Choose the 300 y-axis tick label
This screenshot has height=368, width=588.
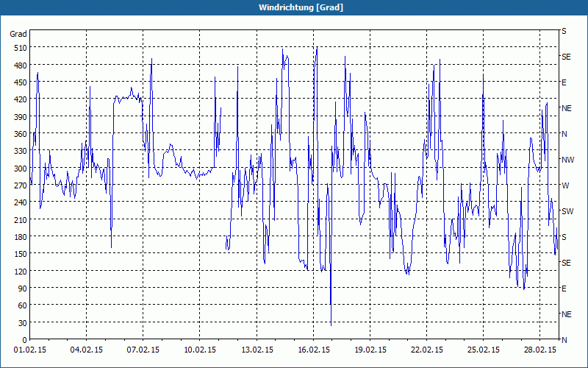[21, 169]
